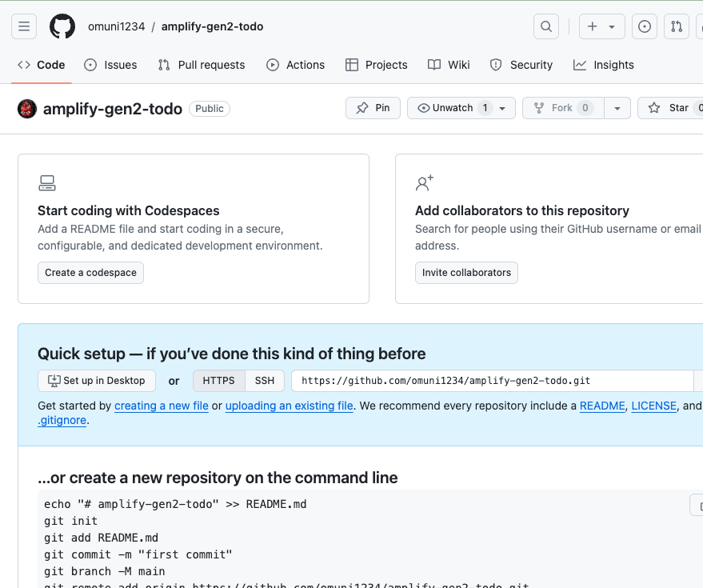The width and height of the screenshot is (703, 588).
Task: Click the 'git init' command line
Action: click(x=71, y=521)
